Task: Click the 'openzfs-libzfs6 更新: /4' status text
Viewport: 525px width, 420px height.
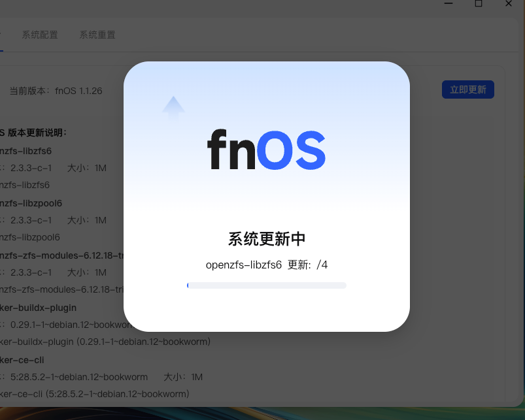Action: [x=267, y=265]
